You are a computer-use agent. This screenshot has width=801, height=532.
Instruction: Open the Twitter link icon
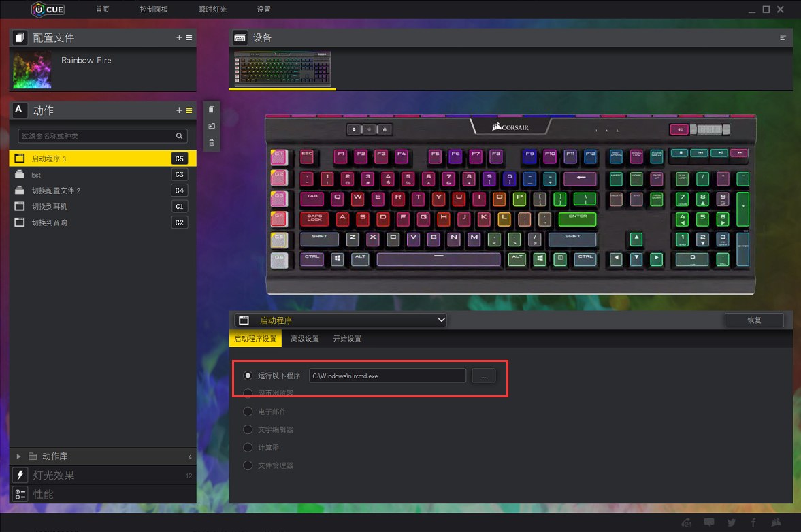tap(732, 522)
